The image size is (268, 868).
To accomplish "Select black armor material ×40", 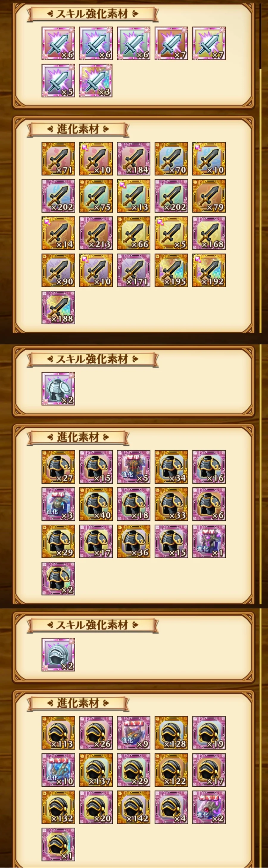I will coord(96,504).
